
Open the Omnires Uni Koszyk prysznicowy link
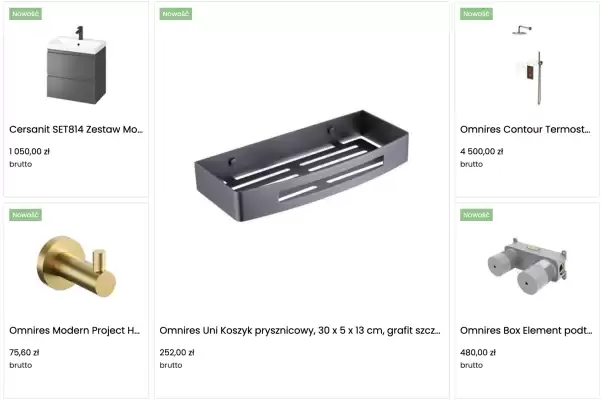point(300,330)
